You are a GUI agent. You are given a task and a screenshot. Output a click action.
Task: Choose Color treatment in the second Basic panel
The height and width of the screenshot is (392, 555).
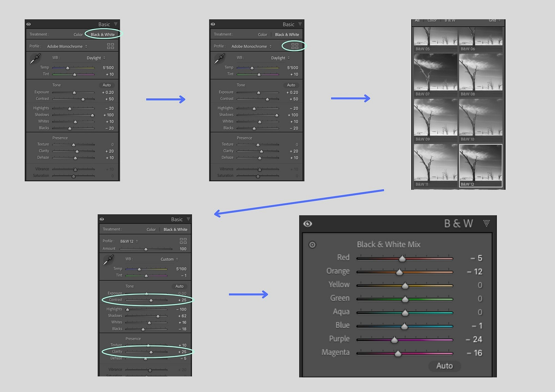click(263, 34)
